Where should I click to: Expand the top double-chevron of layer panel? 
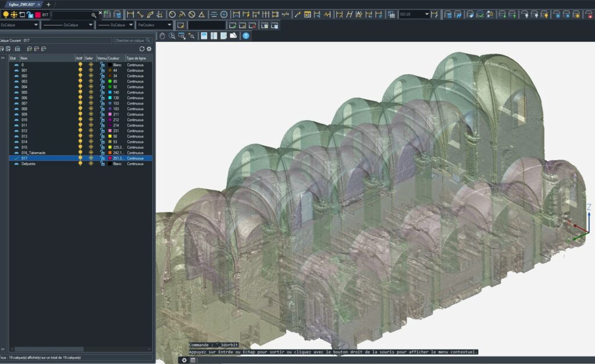coord(3,58)
